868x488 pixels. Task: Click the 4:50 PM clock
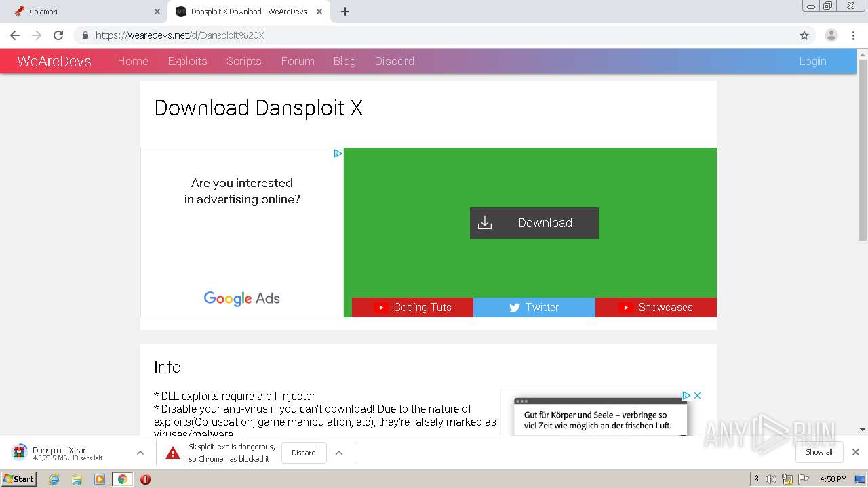[833, 479]
